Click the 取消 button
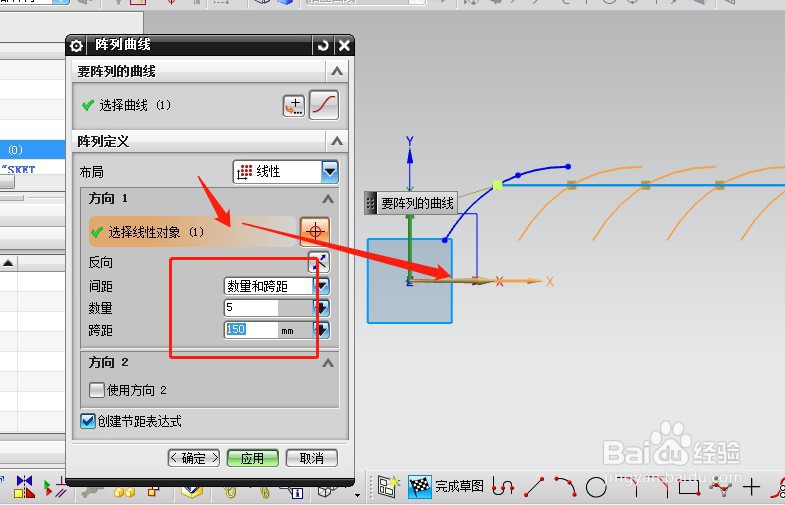 pyautogui.click(x=311, y=458)
